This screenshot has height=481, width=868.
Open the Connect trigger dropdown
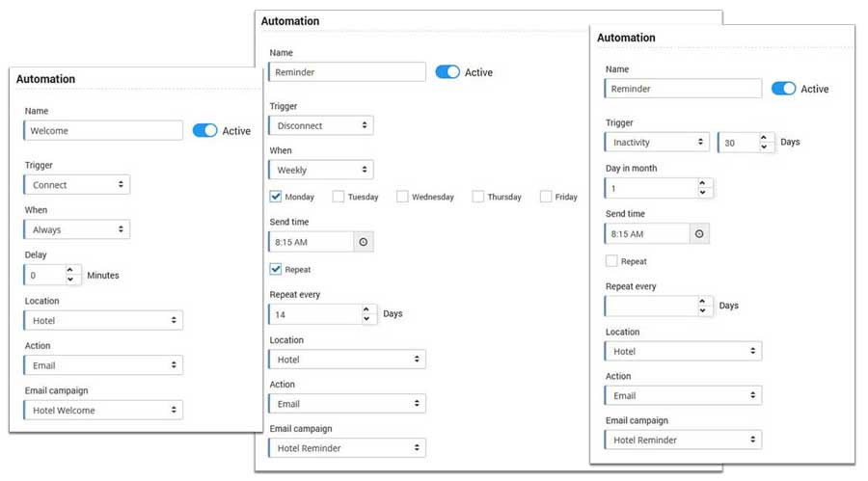(x=77, y=185)
